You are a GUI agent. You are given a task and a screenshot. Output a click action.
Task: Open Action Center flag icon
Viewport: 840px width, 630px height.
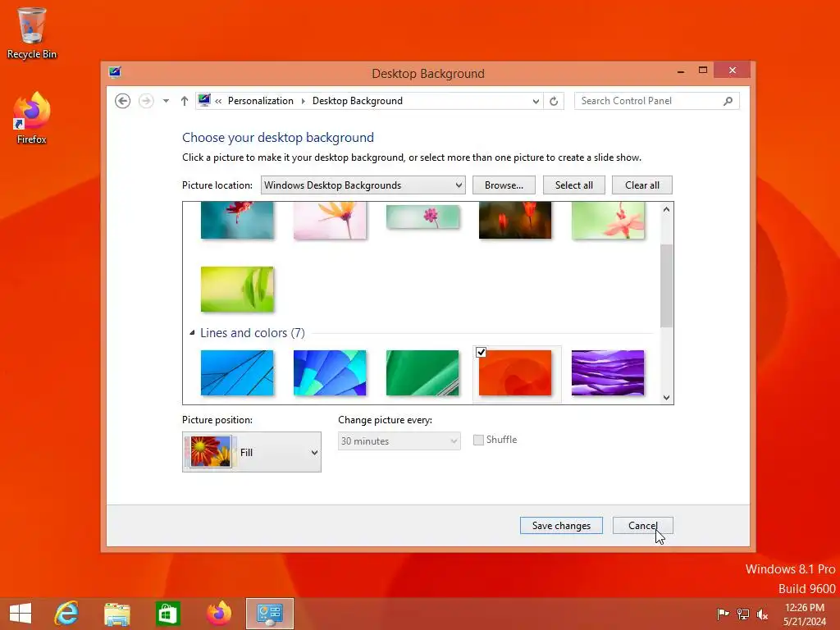(723, 614)
